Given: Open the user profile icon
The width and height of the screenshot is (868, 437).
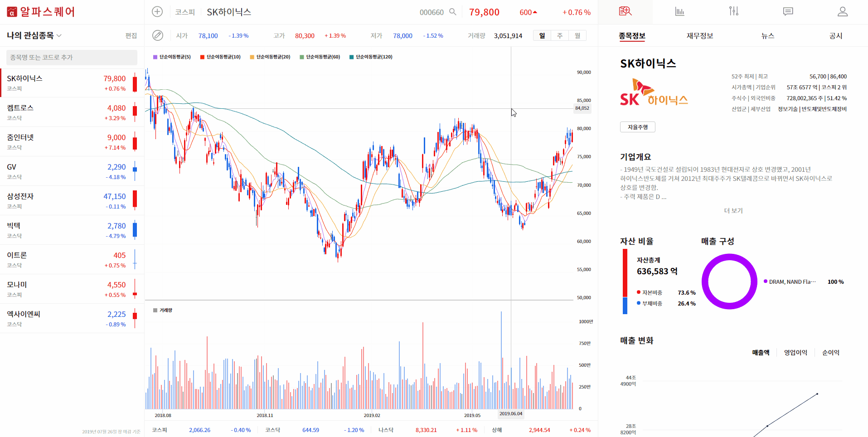Looking at the screenshot, I should tap(843, 11).
